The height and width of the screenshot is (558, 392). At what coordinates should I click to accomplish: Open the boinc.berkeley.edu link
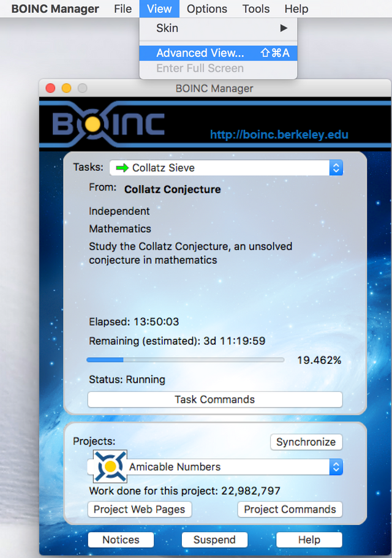click(279, 135)
